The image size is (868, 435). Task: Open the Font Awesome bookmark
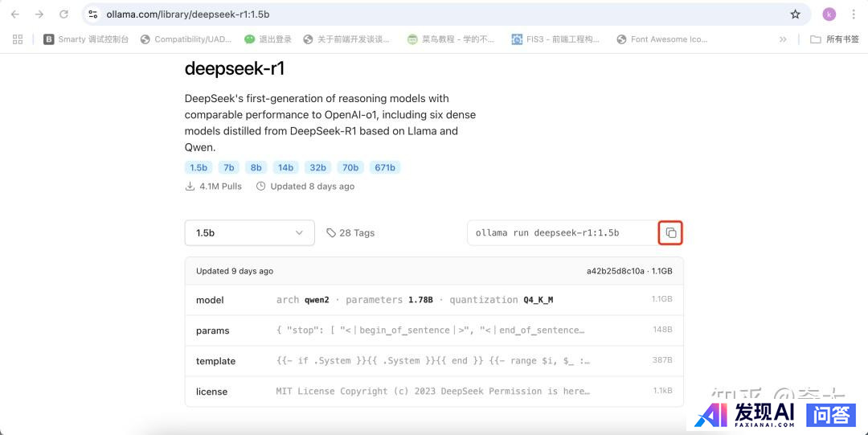coord(662,39)
